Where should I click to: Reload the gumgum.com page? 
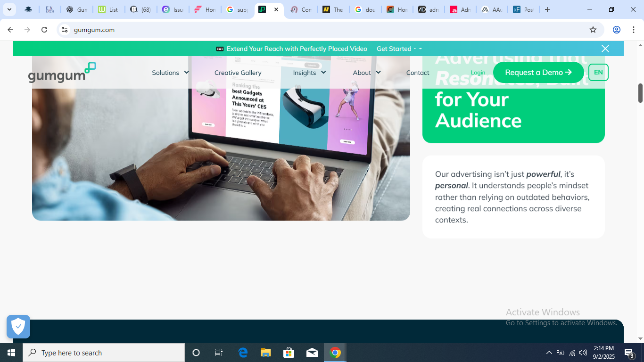pos(44,30)
